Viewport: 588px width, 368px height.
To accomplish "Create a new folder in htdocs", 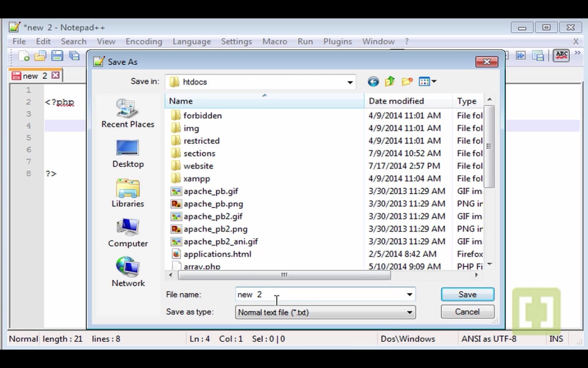I will coord(407,81).
